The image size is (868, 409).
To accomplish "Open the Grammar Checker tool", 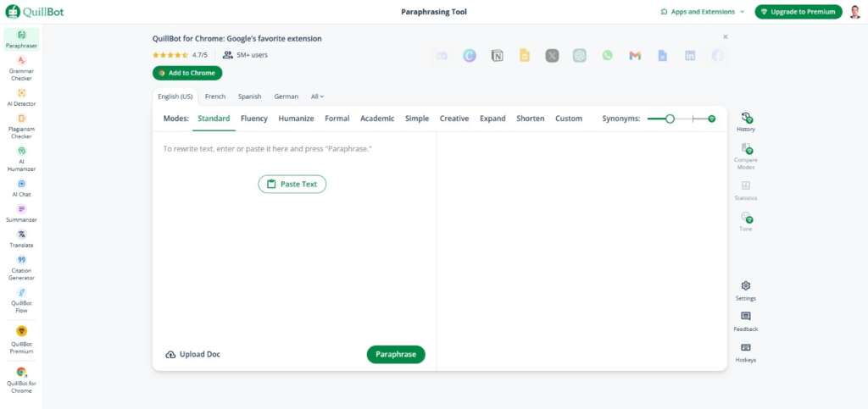I will (x=21, y=68).
